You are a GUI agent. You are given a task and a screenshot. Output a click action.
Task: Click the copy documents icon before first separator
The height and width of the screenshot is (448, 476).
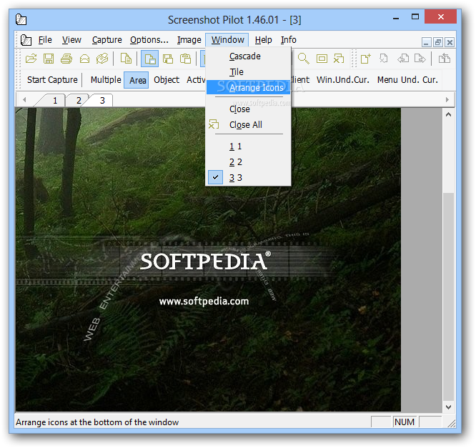(x=126, y=59)
